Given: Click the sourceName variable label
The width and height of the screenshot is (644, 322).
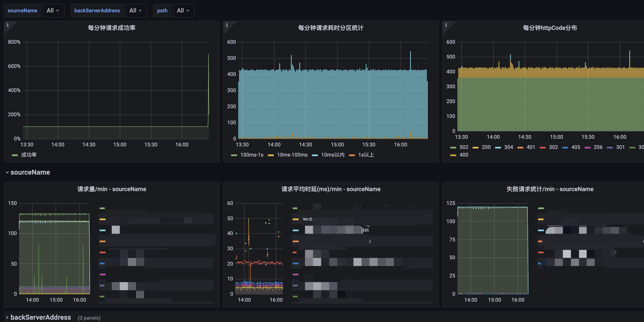Looking at the screenshot, I should point(23,10).
